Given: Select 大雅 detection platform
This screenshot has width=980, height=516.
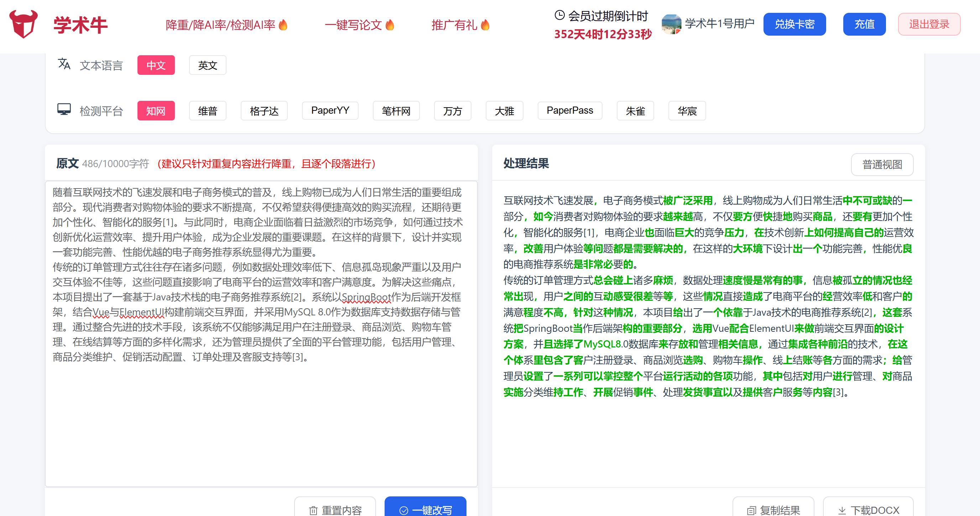Looking at the screenshot, I should 505,111.
